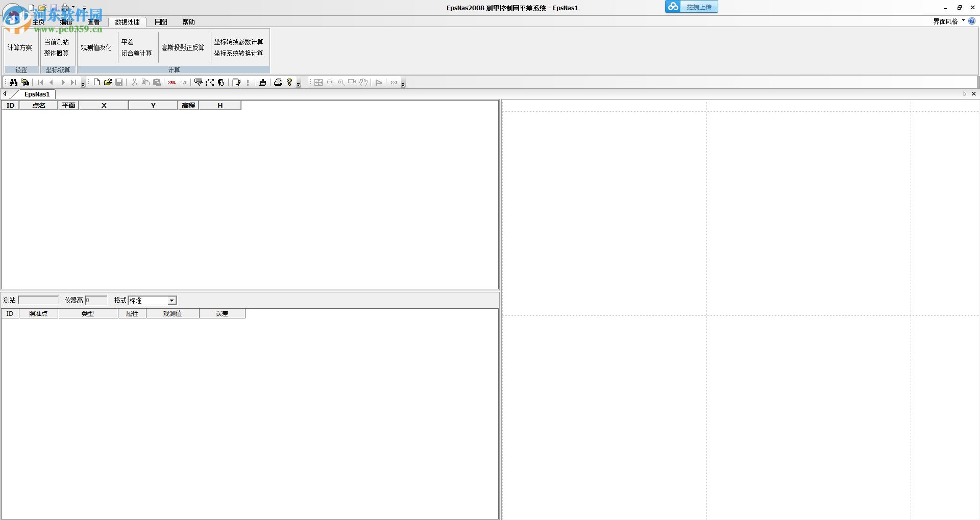The image size is (980, 520).
Task: Click the 测站 station input field
Action: (39, 301)
